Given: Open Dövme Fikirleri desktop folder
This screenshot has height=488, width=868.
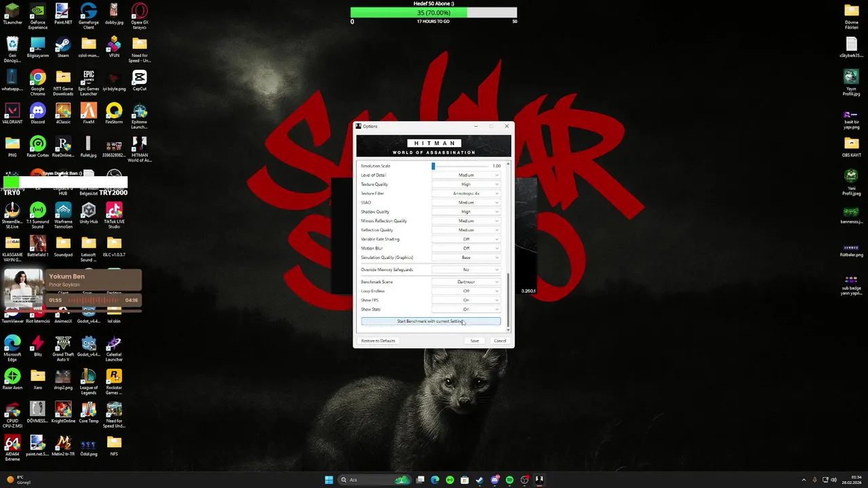Looking at the screenshot, I should [x=852, y=16].
